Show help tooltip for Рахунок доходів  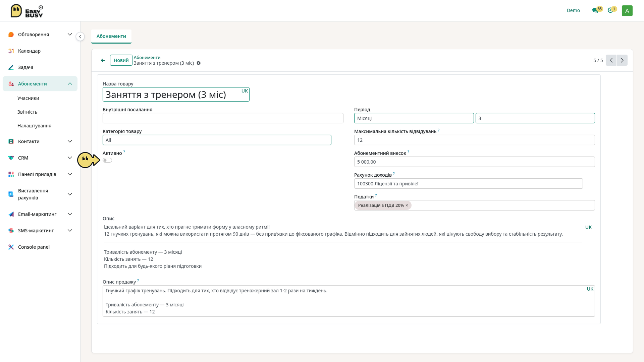coord(394,174)
